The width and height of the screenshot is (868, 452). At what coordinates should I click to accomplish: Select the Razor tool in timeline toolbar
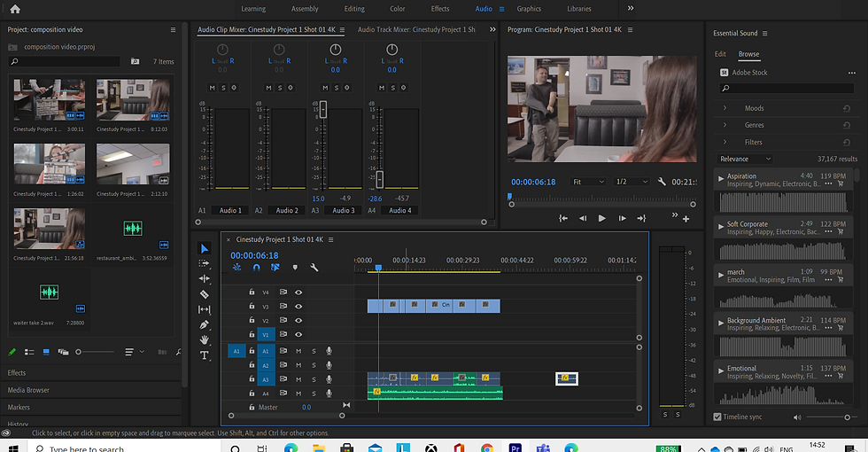click(205, 294)
